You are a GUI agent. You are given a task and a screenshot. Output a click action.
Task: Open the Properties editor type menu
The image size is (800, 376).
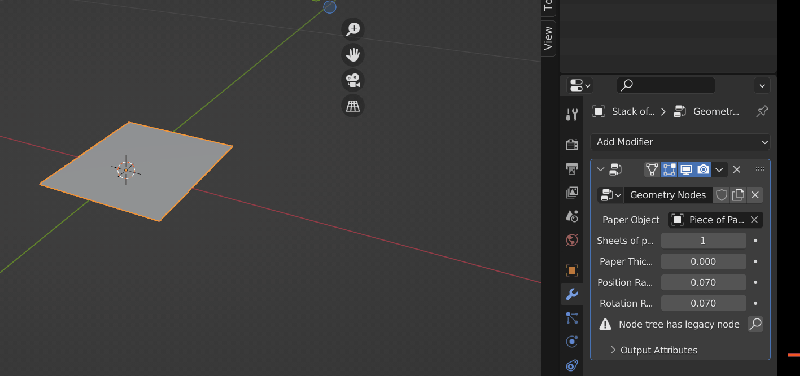(x=580, y=85)
